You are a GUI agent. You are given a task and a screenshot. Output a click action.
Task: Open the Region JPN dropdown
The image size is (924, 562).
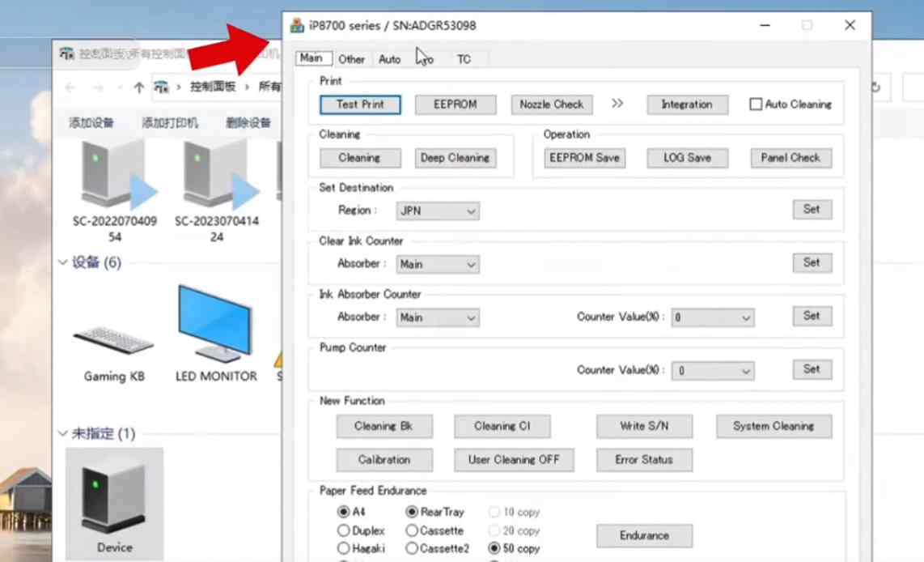439,211
